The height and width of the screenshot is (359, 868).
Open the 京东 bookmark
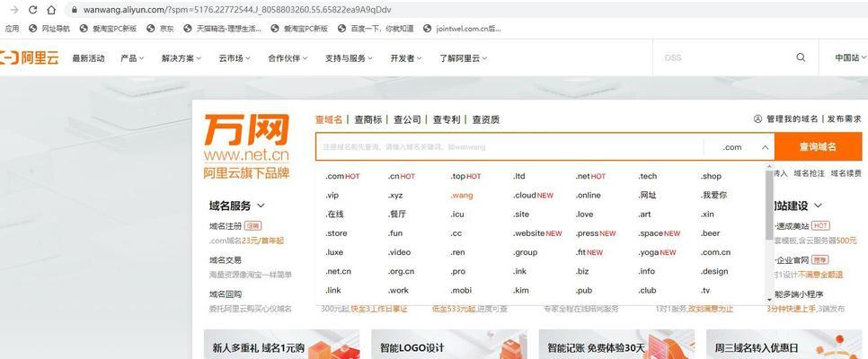tap(160, 29)
